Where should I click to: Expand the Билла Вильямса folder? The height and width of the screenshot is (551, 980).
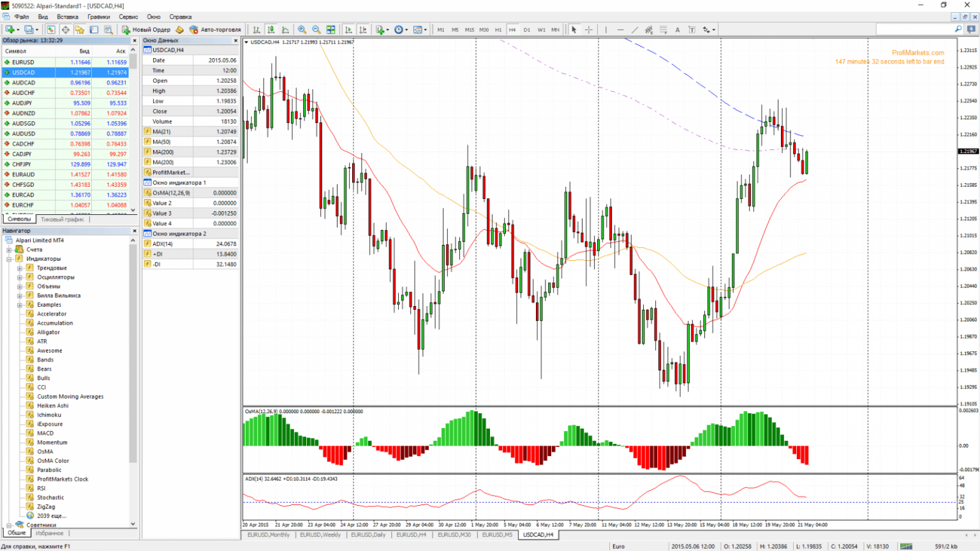click(x=20, y=296)
